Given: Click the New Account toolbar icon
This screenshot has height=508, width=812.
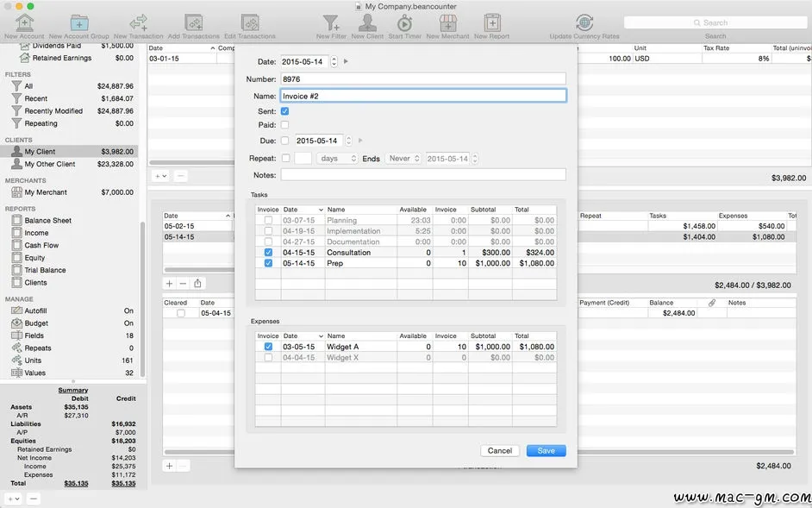Looking at the screenshot, I should point(24,22).
